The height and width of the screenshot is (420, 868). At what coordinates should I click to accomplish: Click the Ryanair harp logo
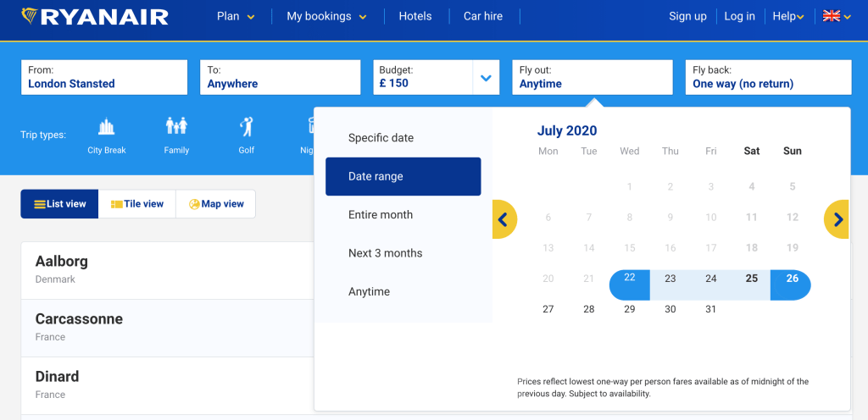29,16
